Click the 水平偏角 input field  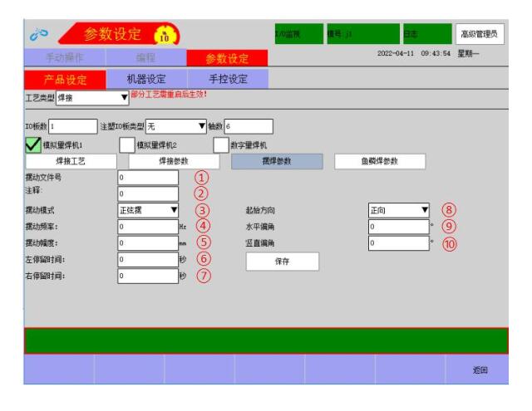(399, 227)
